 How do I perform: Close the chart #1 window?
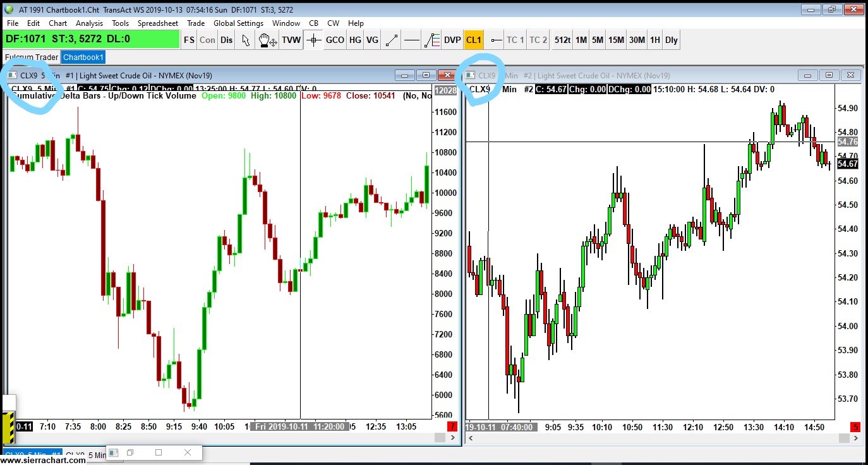[x=447, y=75]
